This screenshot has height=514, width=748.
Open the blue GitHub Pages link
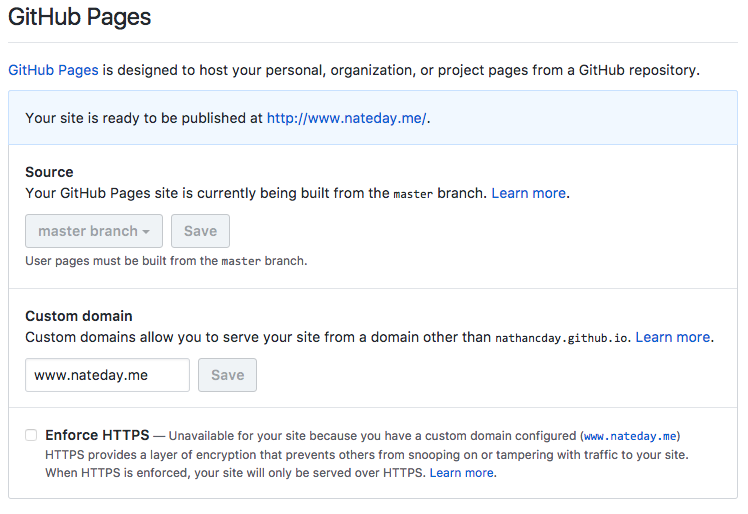(x=53, y=70)
